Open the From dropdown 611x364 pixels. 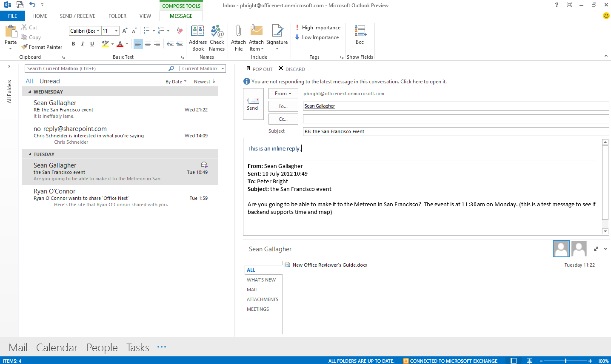pos(283,93)
